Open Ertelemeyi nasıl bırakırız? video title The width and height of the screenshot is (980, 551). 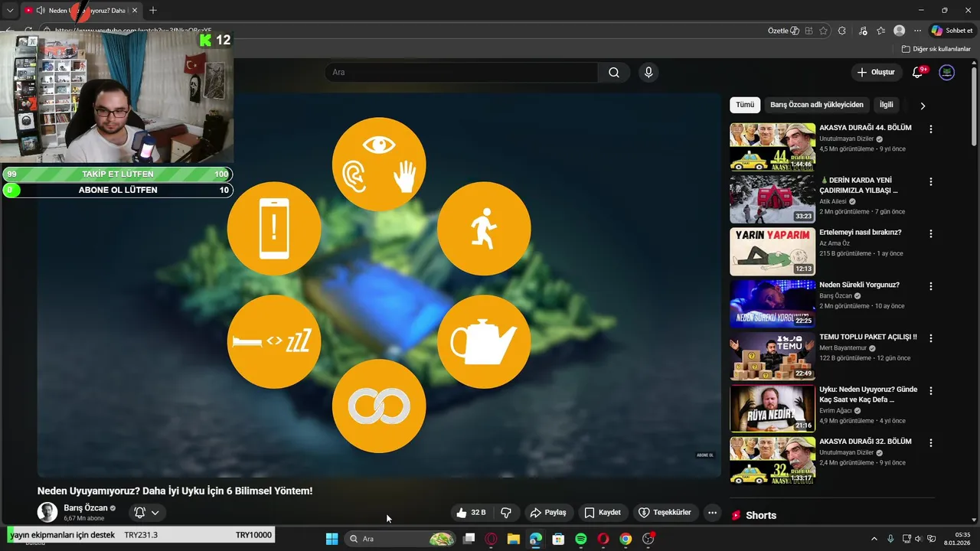click(x=861, y=233)
